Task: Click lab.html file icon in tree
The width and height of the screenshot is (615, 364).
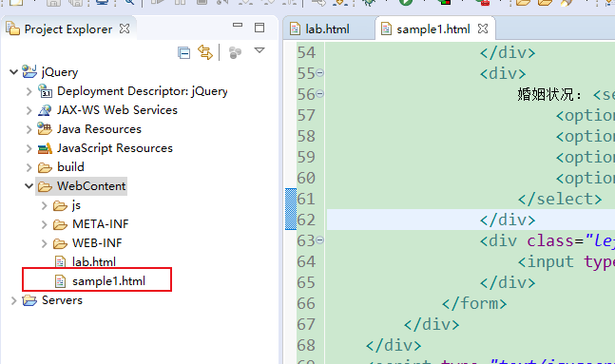Action: (x=60, y=262)
